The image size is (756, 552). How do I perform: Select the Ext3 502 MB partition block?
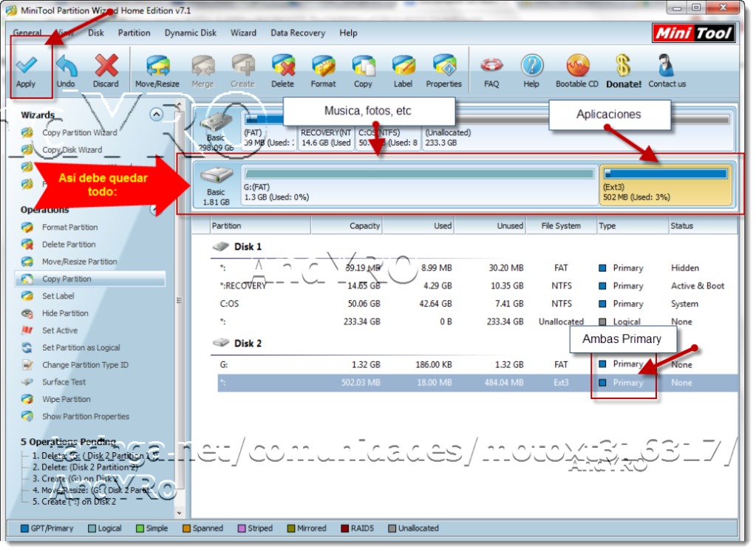coord(666,185)
